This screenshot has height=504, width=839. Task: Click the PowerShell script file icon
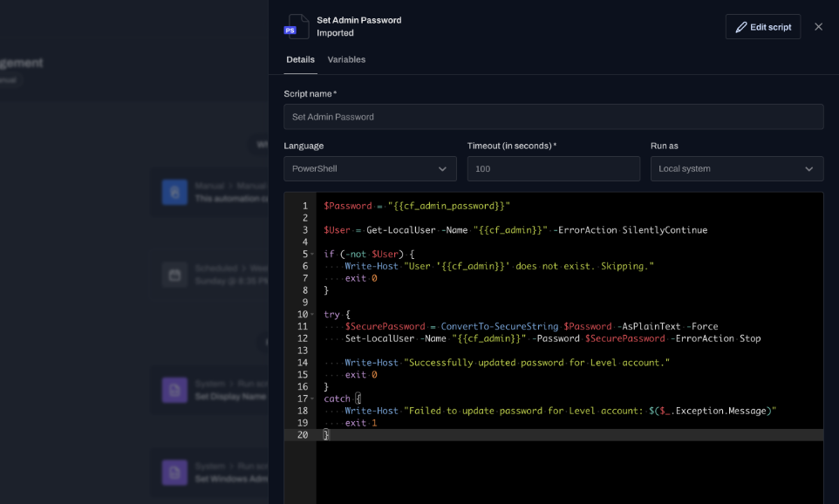click(x=297, y=26)
